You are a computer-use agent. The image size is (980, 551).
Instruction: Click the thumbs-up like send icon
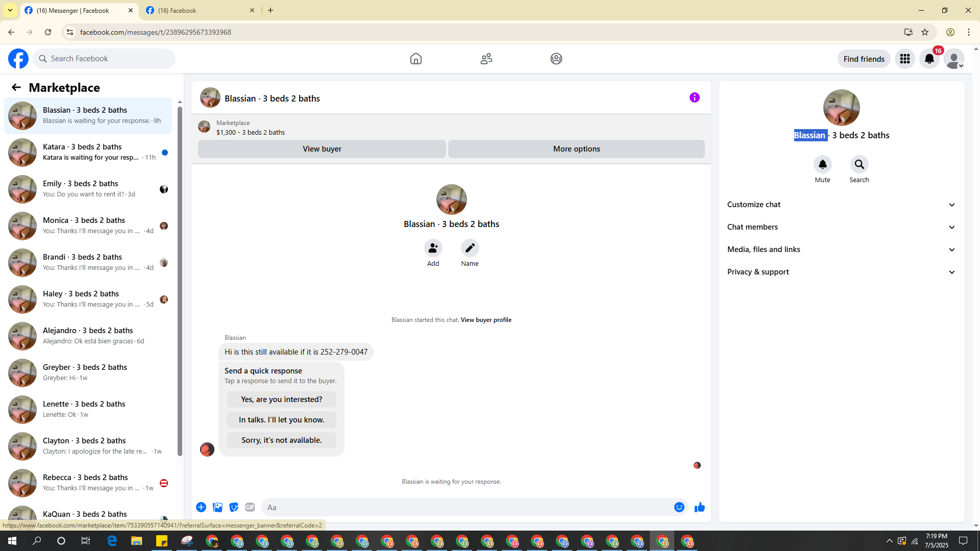pos(699,507)
